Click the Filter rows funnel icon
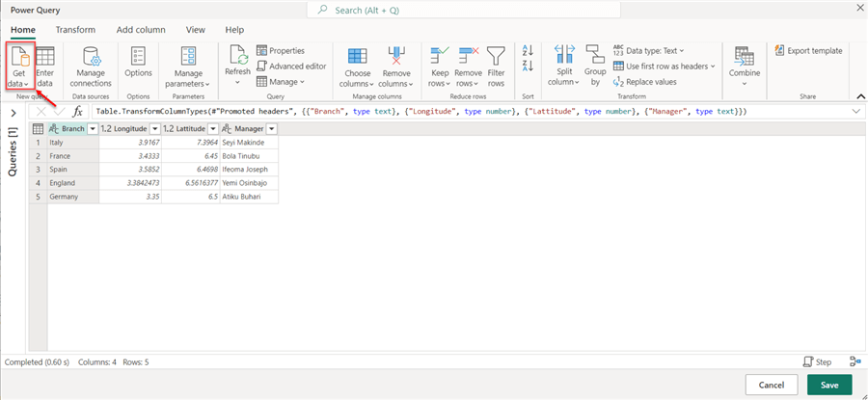Viewport: 868px width, 400px height. [496, 66]
